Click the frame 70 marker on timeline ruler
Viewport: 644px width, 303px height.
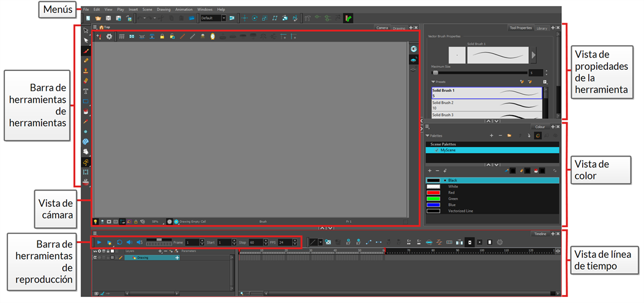[408, 250]
